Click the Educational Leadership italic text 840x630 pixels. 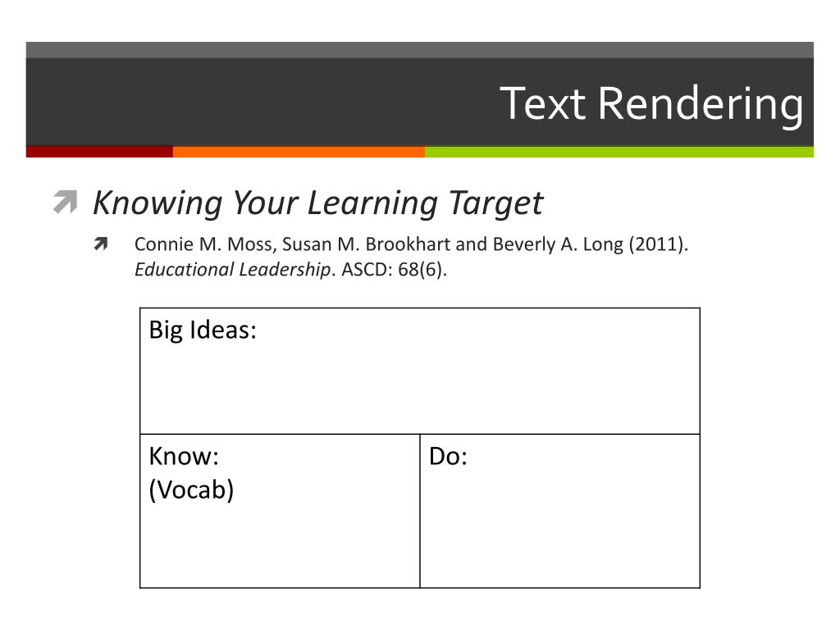[232, 269]
